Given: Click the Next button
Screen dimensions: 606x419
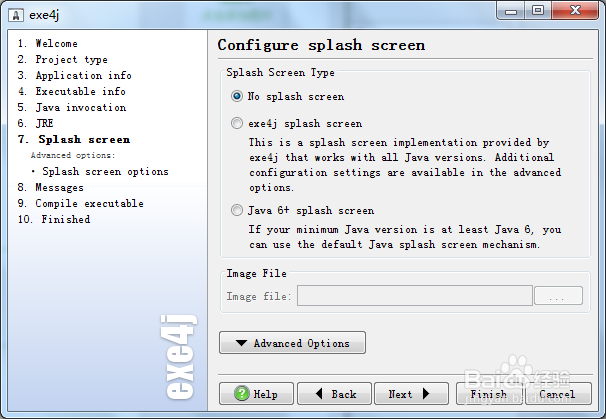Looking at the screenshot, I should 411,393.
